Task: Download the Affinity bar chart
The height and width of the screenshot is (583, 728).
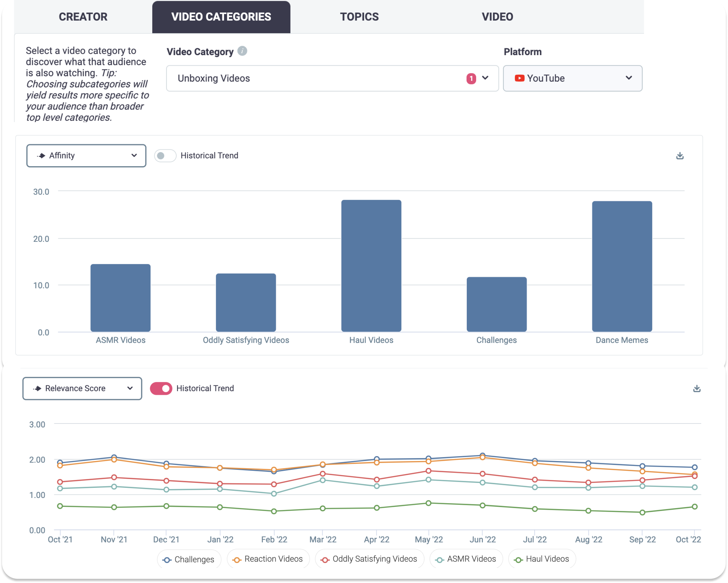Action: coord(680,156)
